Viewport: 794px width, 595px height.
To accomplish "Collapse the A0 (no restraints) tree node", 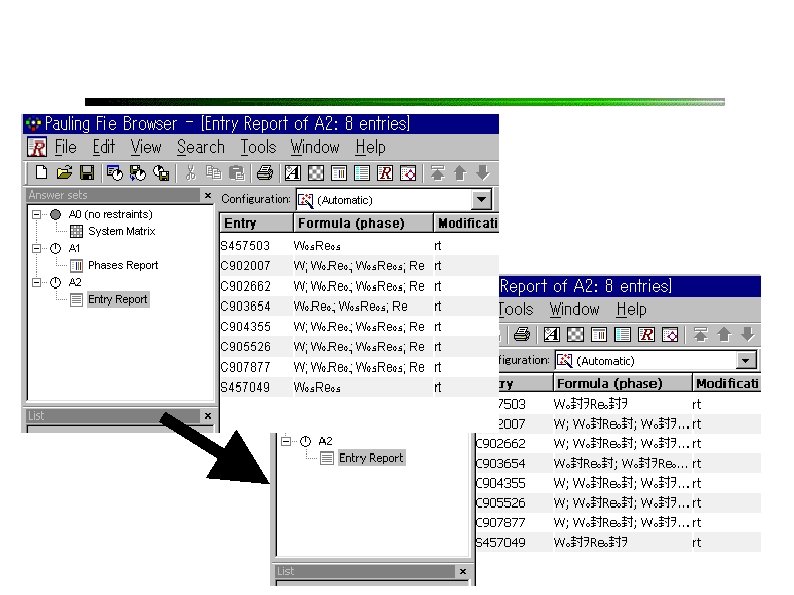I will [36, 215].
